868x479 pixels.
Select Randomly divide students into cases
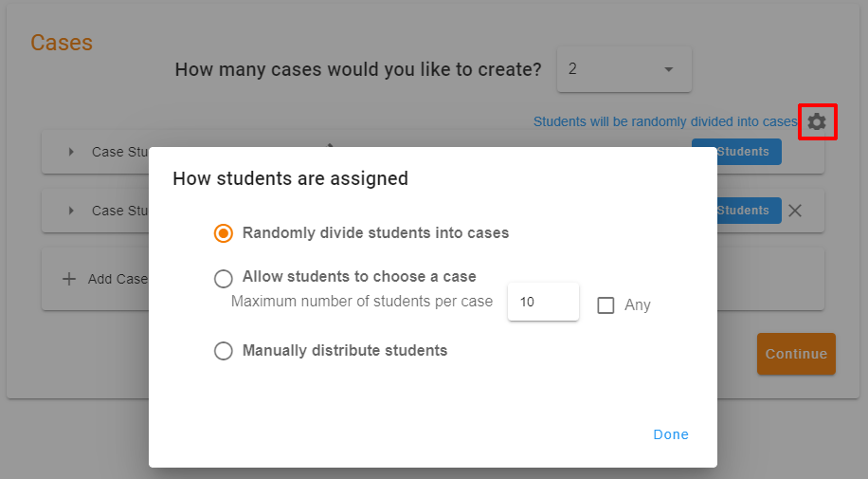click(224, 233)
